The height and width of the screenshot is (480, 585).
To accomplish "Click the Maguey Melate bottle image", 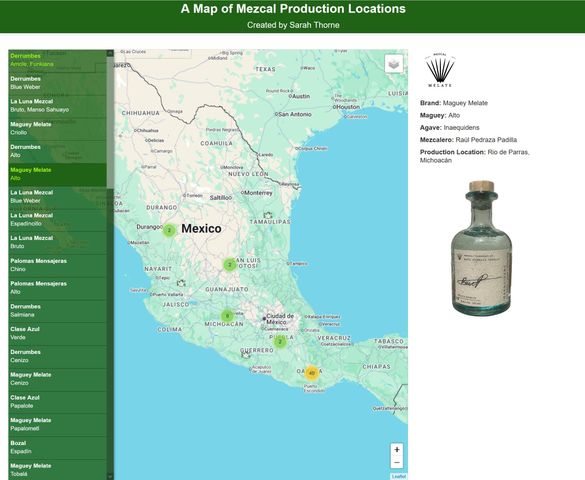I will 481,248.
